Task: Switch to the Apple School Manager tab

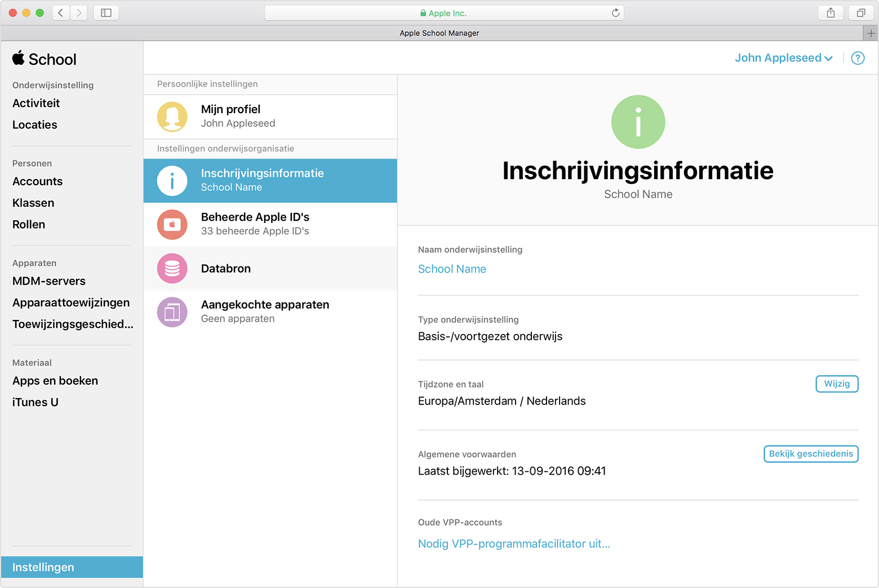Action: click(439, 33)
